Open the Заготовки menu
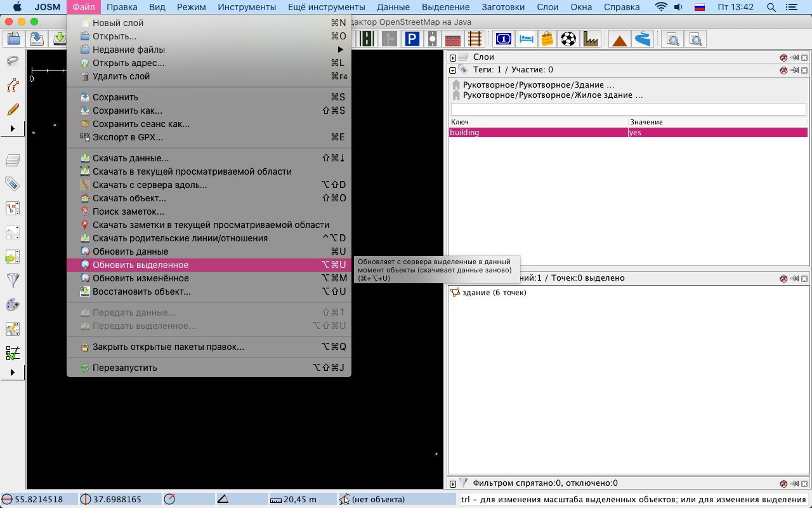This screenshot has width=812, height=508. point(504,7)
